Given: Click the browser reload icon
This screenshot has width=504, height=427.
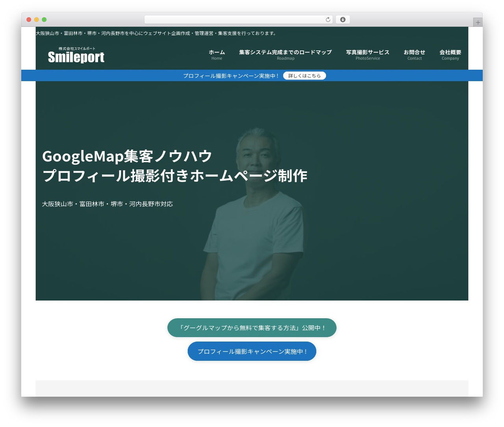Looking at the screenshot, I should click(328, 20).
